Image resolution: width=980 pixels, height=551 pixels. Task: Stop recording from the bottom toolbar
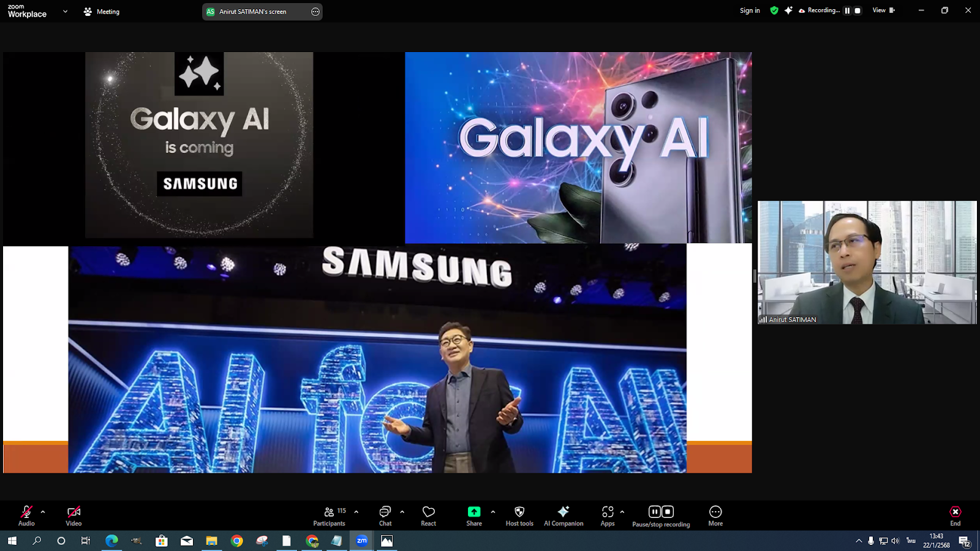coord(668,512)
